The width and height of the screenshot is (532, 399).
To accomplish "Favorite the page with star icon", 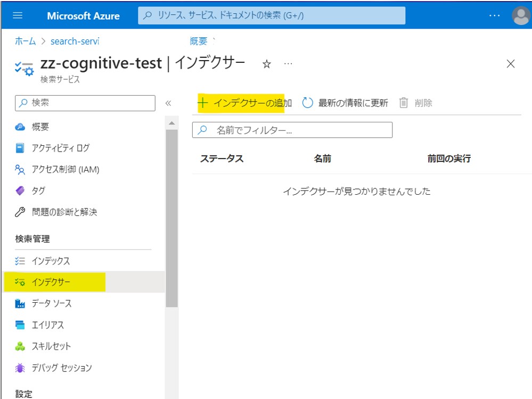I will point(267,64).
